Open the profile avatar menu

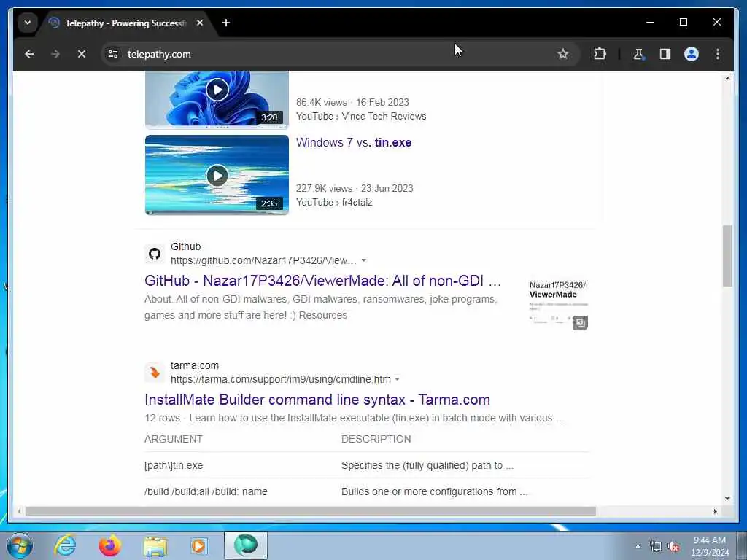[692, 54]
